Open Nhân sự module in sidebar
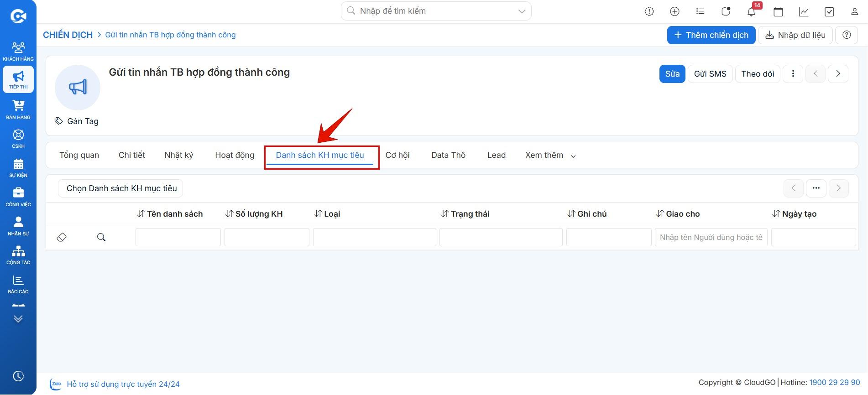868x395 pixels. coord(18,226)
